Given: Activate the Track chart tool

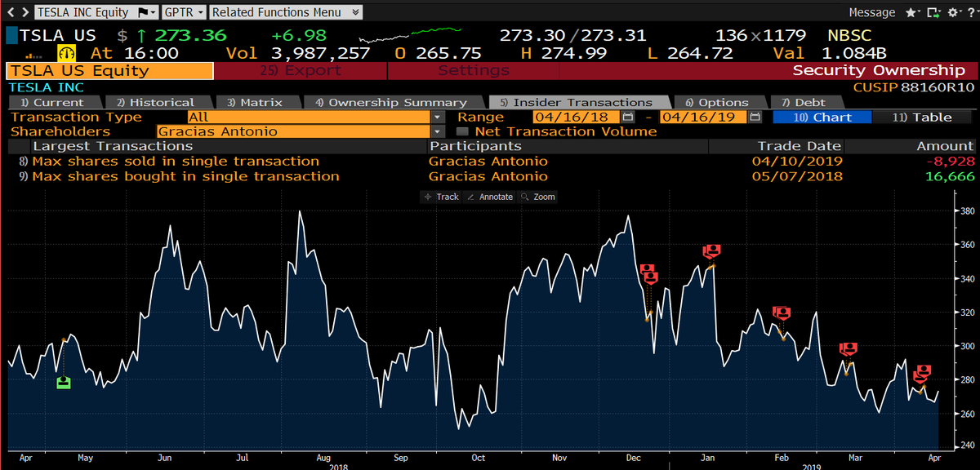Looking at the screenshot, I should (443, 197).
